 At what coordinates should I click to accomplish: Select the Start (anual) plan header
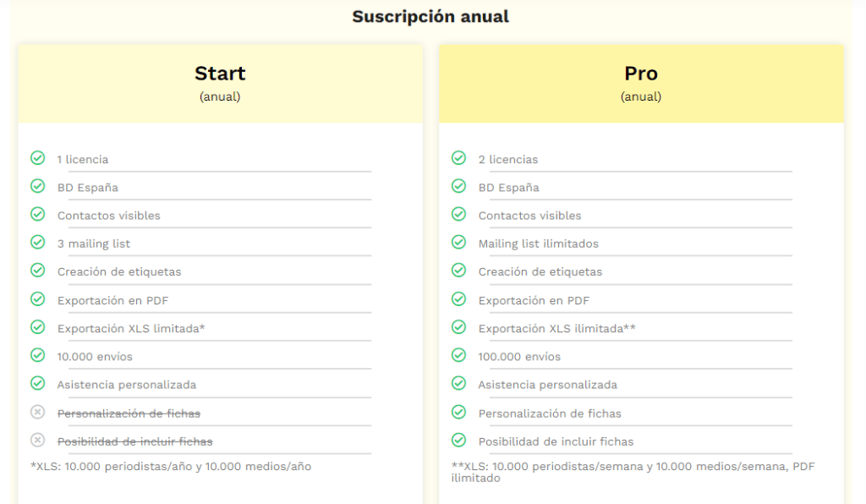(x=221, y=84)
